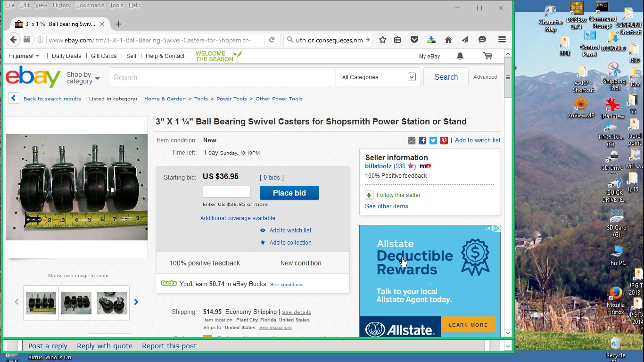This screenshot has width=644, height=362.
Task: Open the Firefox downloads arrow
Action: tap(431, 40)
